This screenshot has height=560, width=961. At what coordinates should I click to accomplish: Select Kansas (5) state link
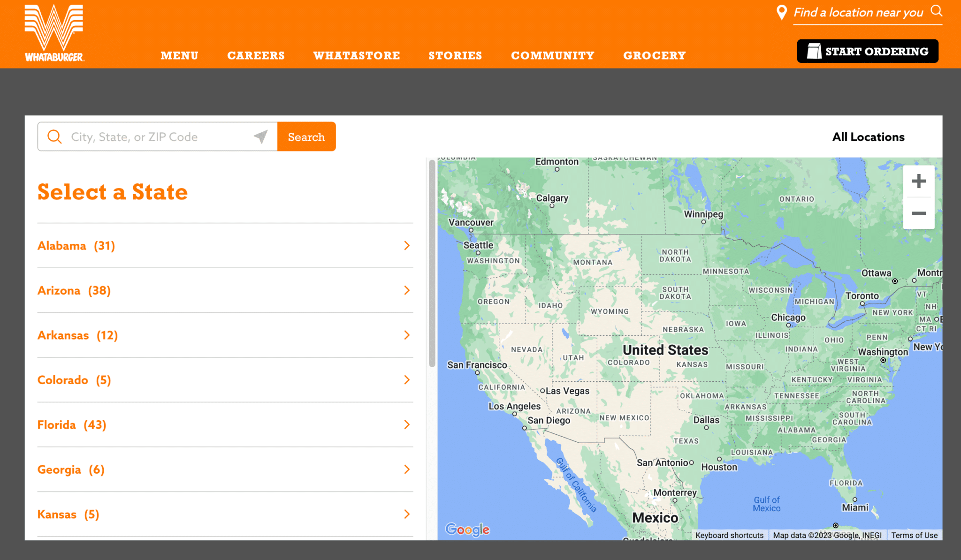68,515
